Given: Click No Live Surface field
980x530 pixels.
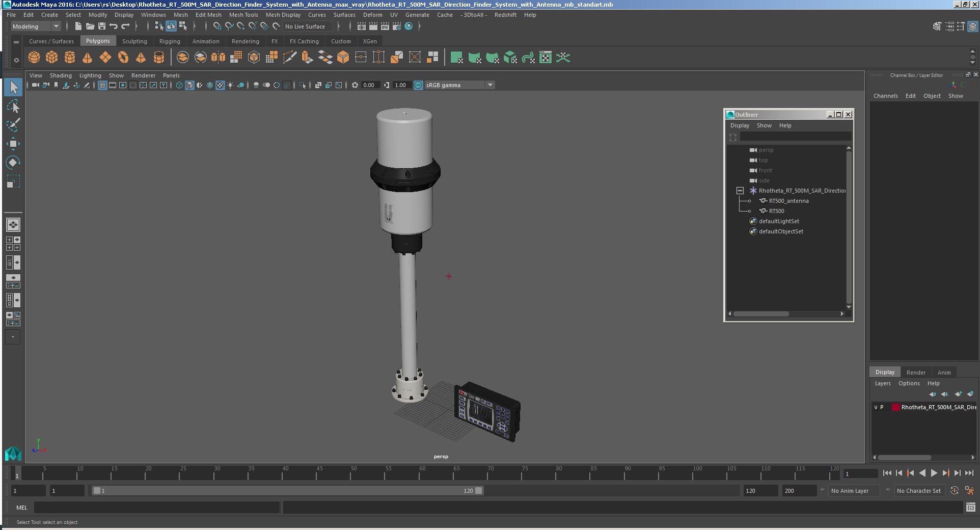Looking at the screenshot, I should tap(308, 26).
